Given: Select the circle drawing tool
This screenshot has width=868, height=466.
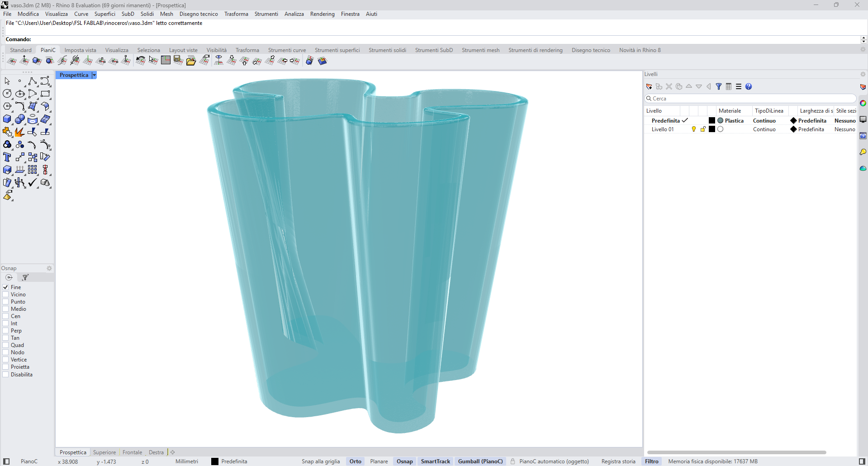Looking at the screenshot, I should (7, 94).
